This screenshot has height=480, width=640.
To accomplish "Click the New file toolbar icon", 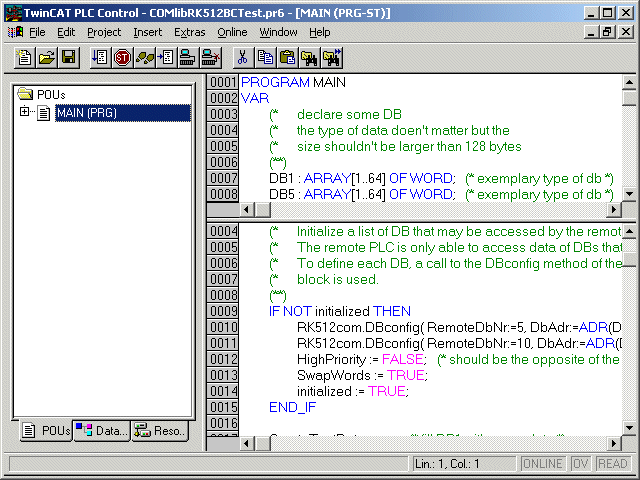I will 24,57.
